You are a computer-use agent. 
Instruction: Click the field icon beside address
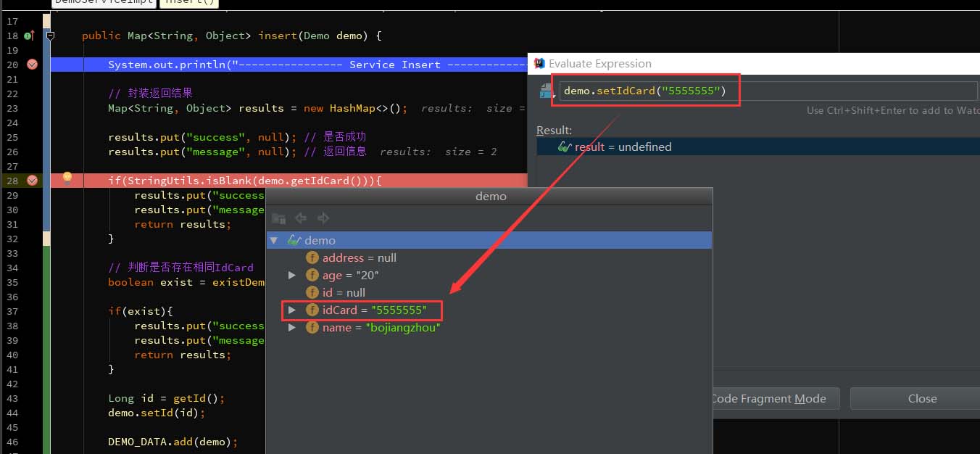[312, 257]
